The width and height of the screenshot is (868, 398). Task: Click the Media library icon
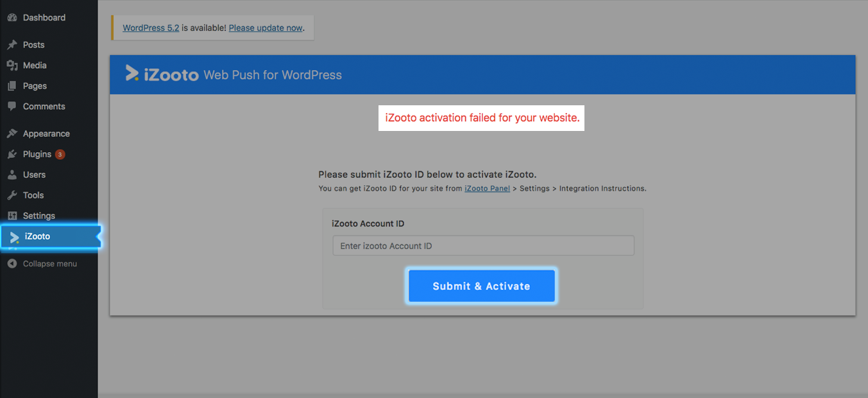point(12,65)
